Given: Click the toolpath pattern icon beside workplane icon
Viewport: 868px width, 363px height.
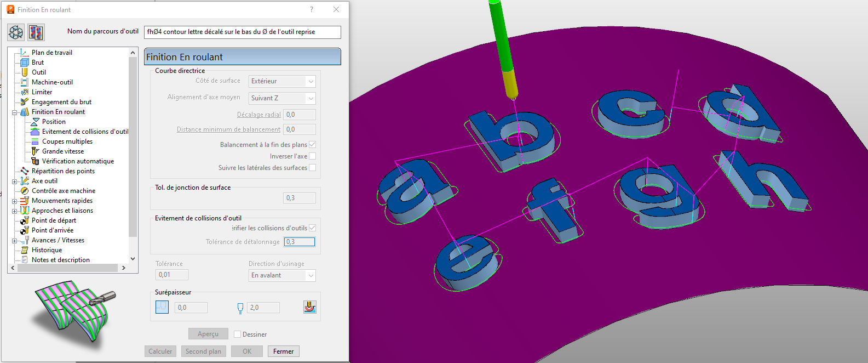Looking at the screenshot, I should click(x=36, y=32).
